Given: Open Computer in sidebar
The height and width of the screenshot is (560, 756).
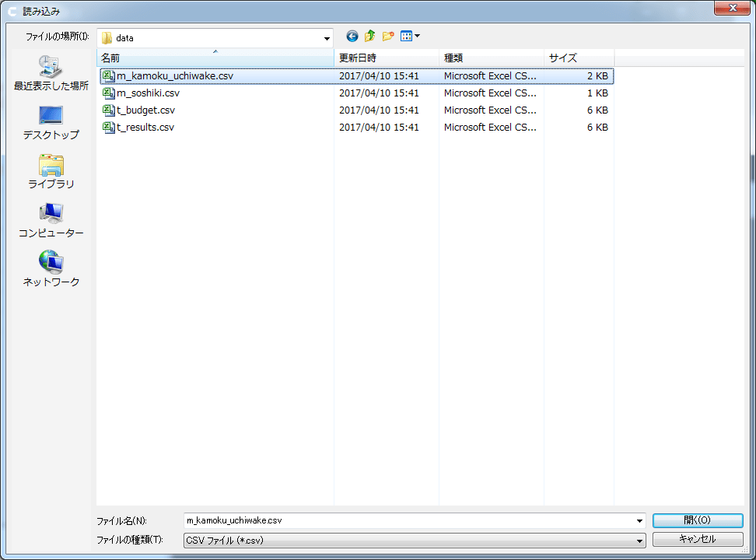Looking at the screenshot, I should point(51,221).
